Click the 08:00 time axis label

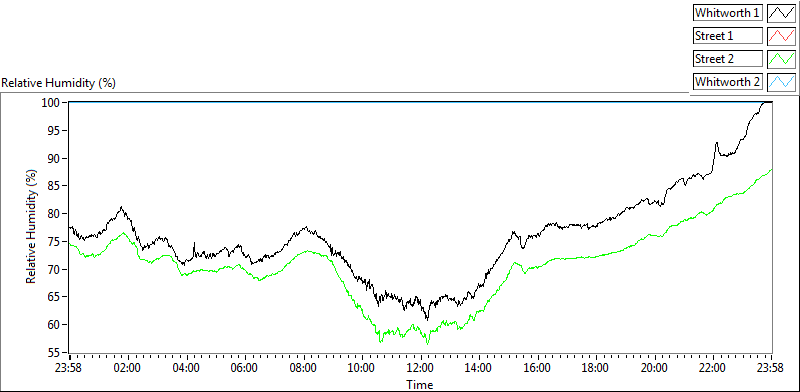coord(304,367)
